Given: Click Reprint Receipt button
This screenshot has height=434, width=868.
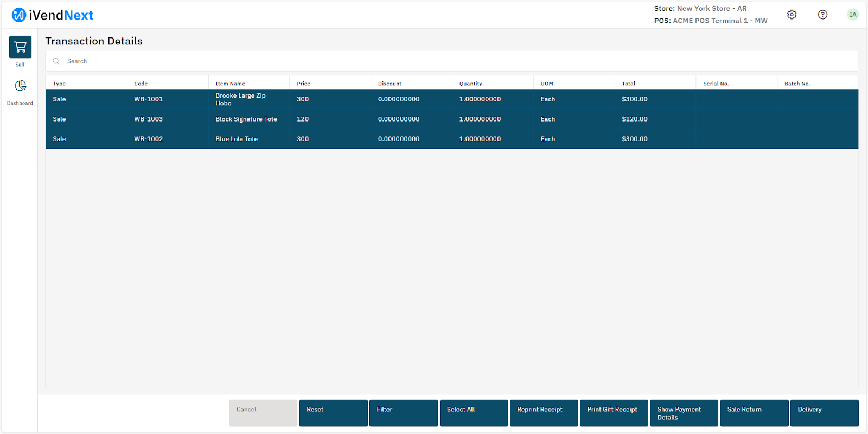Looking at the screenshot, I should click(544, 413).
